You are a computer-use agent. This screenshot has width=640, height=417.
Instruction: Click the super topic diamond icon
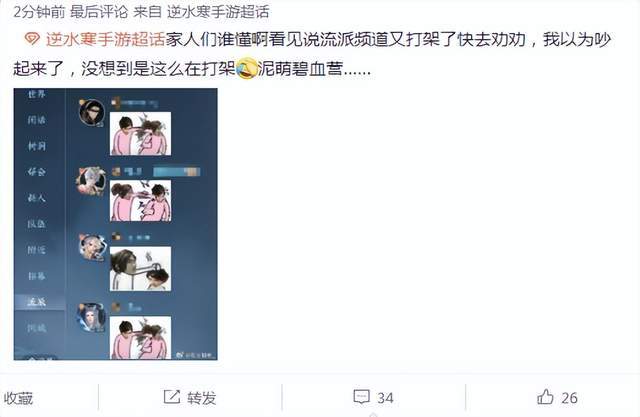pos(32,40)
